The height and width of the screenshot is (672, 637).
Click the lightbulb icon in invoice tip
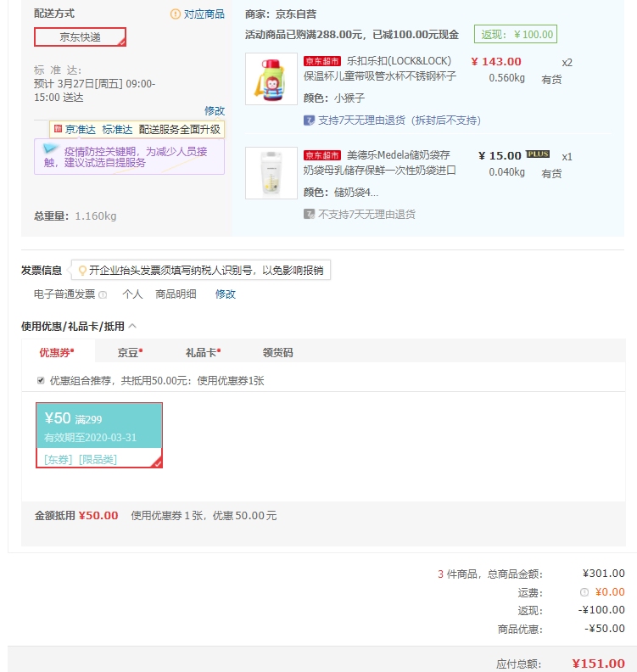(x=82, y=271)
